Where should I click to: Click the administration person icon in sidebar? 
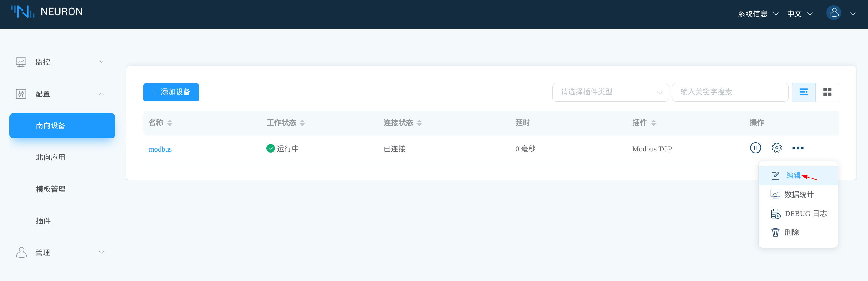tap(21, 252)
